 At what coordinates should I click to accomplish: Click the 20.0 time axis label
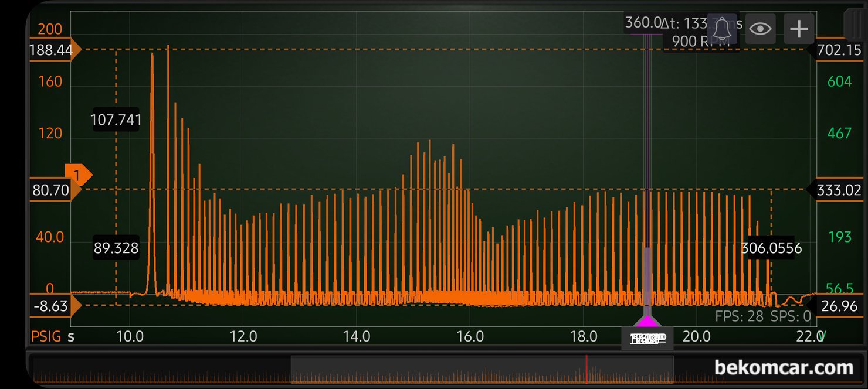tap(696, 336)
